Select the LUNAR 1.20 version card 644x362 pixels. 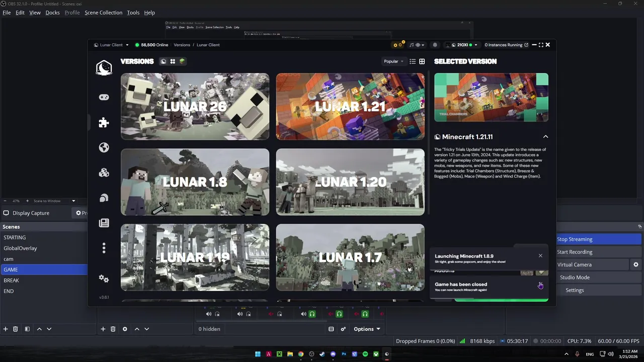click(350, 182)
